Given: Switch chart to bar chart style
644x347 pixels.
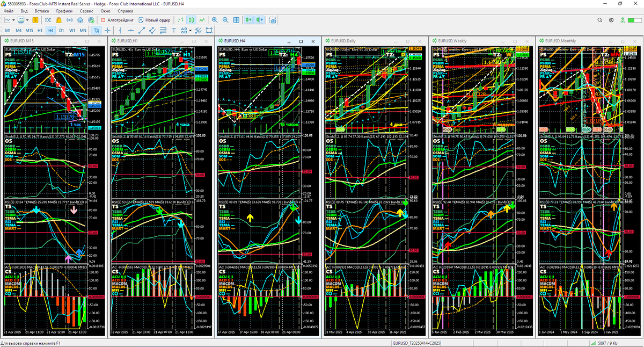Looking at the screenshot, I should click(180, 20).
